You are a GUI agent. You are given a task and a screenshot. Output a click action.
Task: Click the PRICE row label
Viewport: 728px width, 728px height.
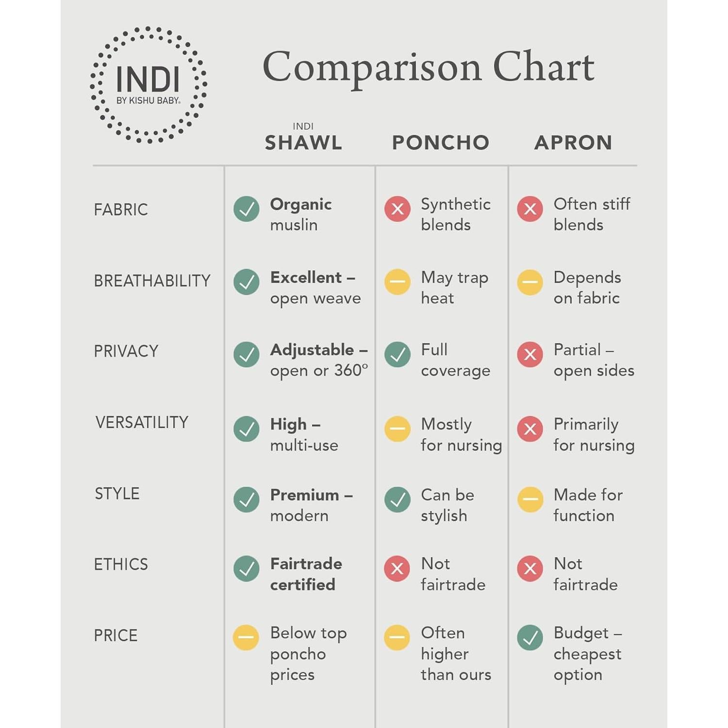click(116, 635)
